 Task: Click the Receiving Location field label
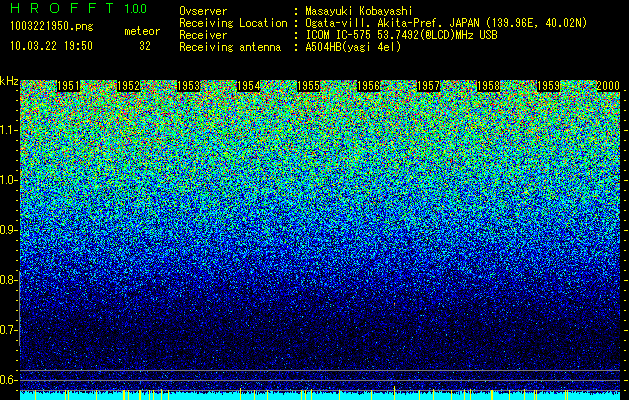click(x=233, y=23)
